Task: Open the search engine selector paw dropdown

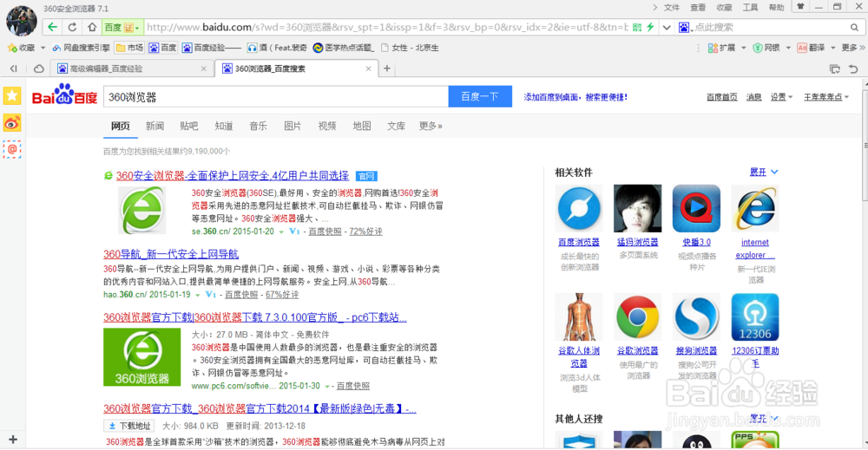Action: coord(685,27)
